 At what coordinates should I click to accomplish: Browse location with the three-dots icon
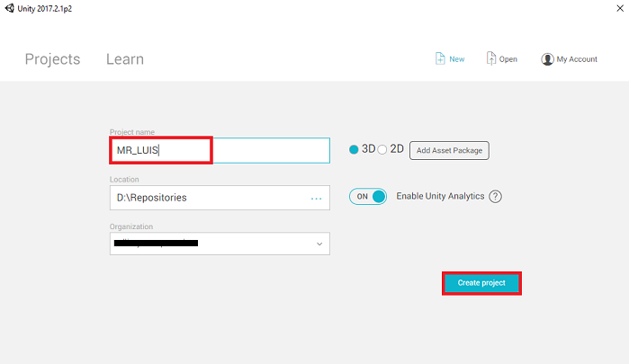click(x=316, y=199)
